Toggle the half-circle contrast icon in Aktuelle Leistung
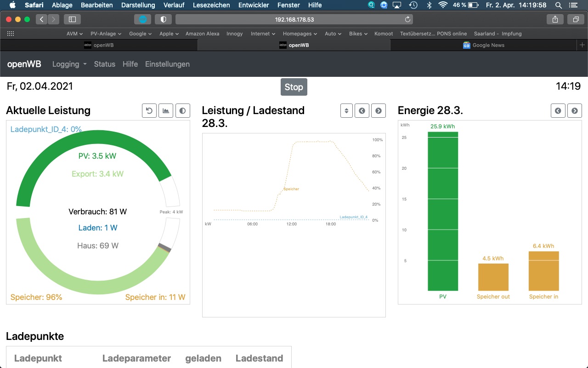Viewport: 588px width, 368px height. tap(183, 111)
